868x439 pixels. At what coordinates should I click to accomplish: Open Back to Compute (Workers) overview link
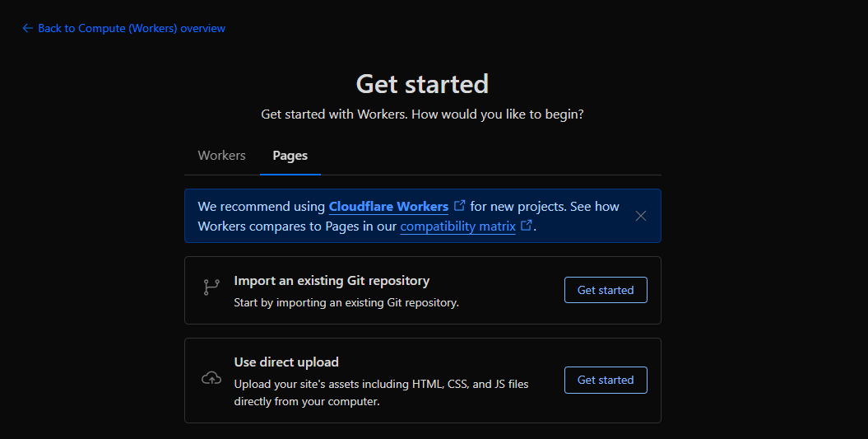pyautogui.click(x=131, y=28)
